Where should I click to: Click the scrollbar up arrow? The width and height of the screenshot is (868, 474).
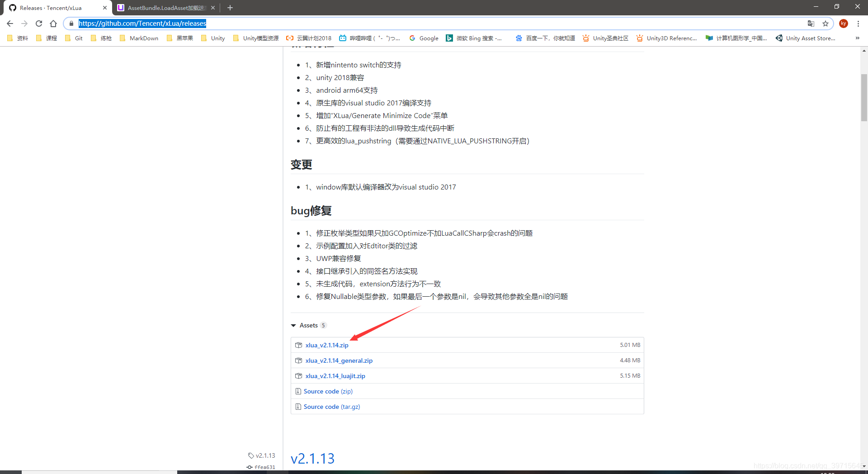coord(864,50)
